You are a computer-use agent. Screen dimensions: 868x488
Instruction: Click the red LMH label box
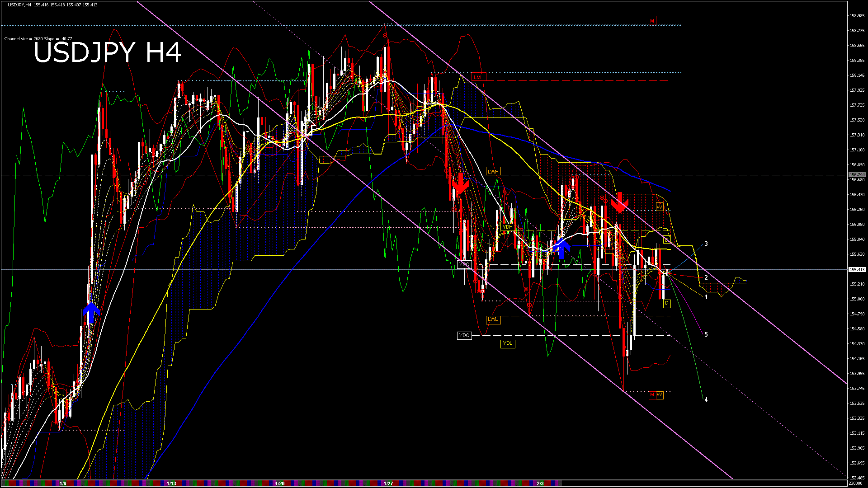tap(478, 77)
